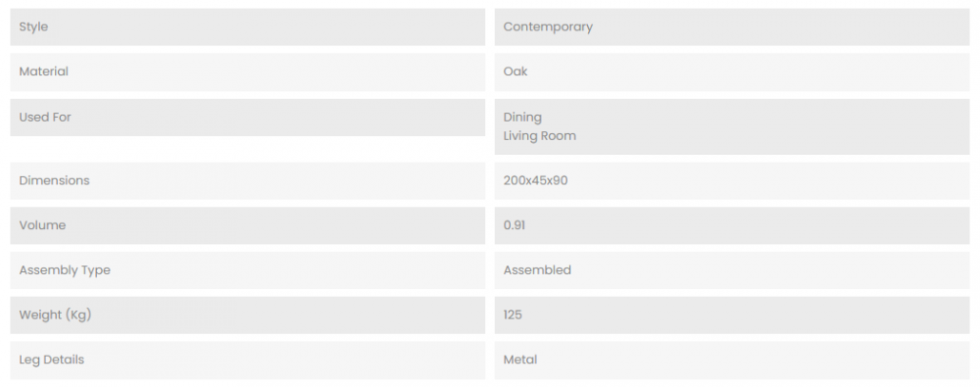The height and width of the screenshot is (387, 980).
Task: Click the Volume label cell
Action: pos(248,225)
